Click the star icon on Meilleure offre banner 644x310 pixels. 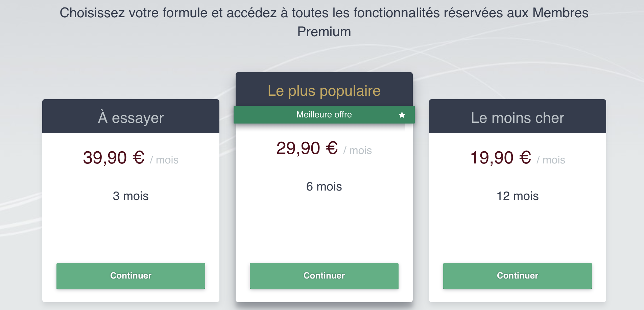coord(402,115)
